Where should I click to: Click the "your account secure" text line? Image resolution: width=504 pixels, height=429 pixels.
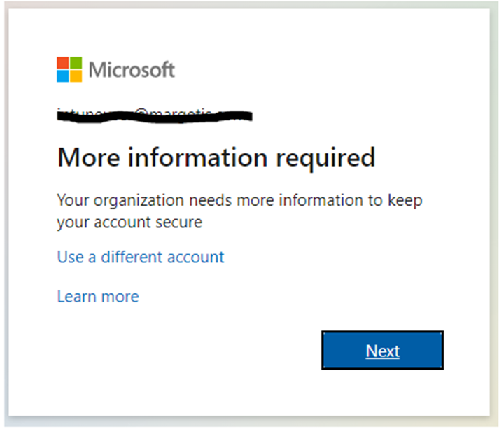[129, 223]
